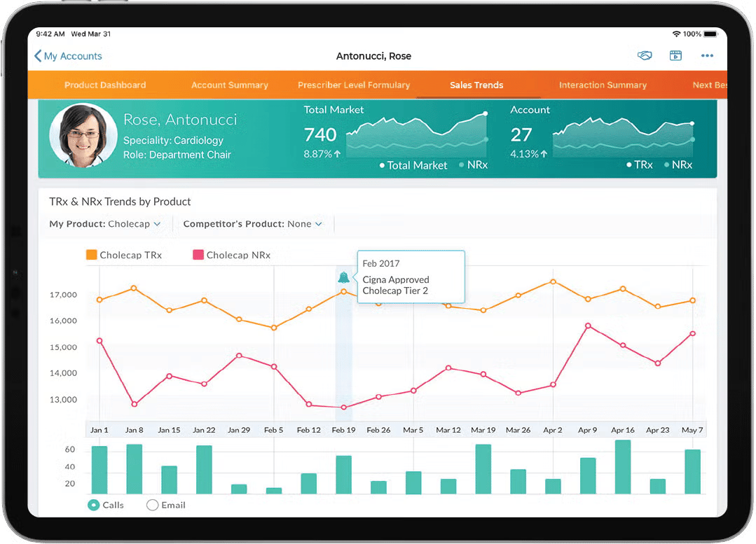756x544 pixels.
Task: Tap the TRx & NRx Trends heading
Action: coord(120,202)
